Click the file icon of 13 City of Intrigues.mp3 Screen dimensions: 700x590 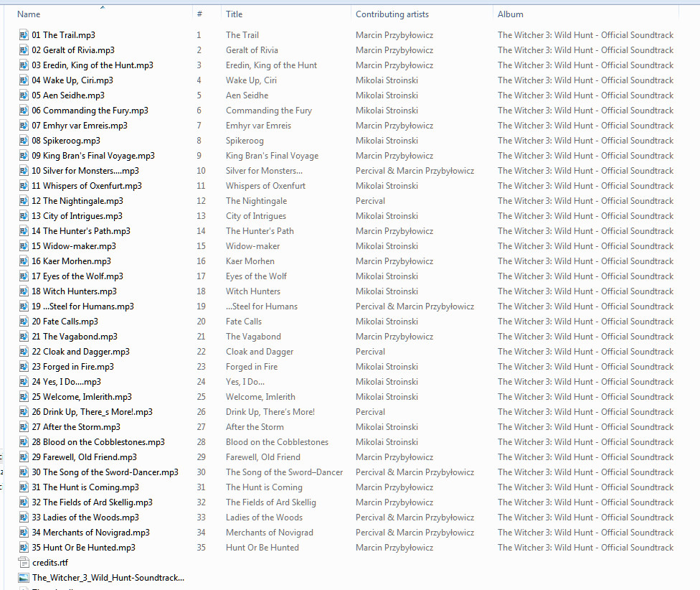tap(24, 216)
